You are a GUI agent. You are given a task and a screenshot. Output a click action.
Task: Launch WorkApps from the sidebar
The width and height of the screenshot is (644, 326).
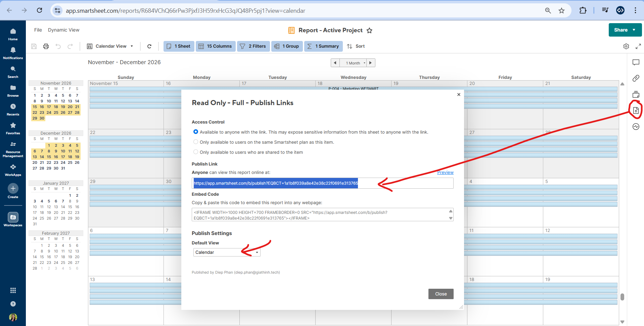(x=13, y=170)
